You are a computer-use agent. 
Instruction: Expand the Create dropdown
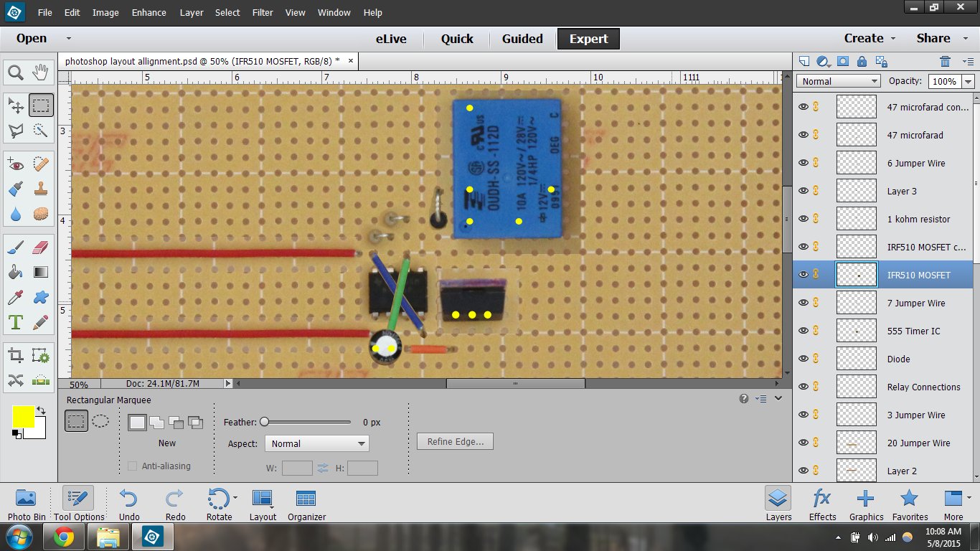point(893,38)
